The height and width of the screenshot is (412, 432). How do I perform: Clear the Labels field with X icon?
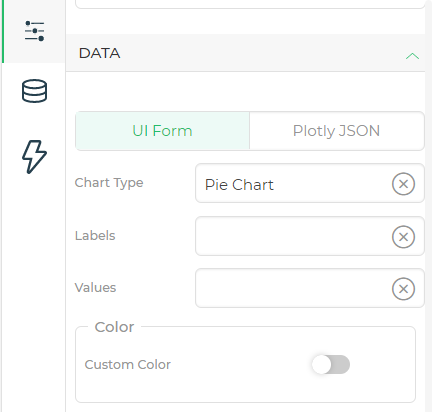(403, 237)
